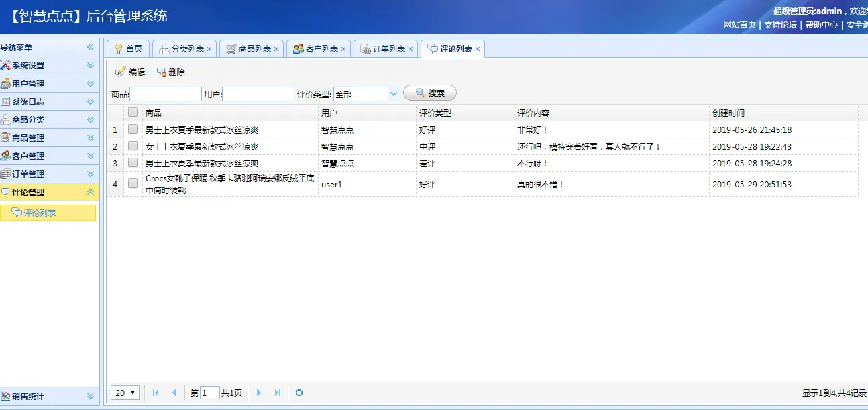Expand the 系统日志 menu section

pos(91,101)
